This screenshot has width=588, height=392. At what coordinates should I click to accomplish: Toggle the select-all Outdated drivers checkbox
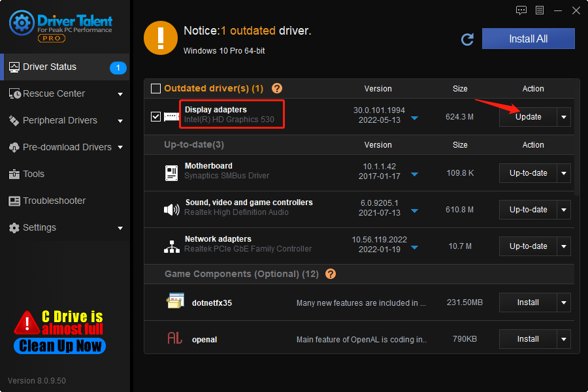tap(155, 89)
